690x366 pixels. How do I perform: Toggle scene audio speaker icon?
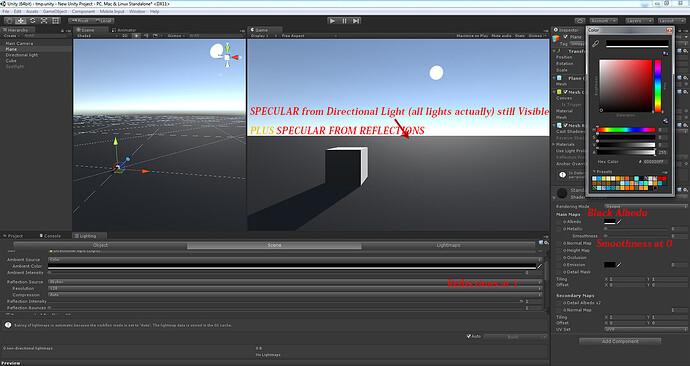(146, 36)
